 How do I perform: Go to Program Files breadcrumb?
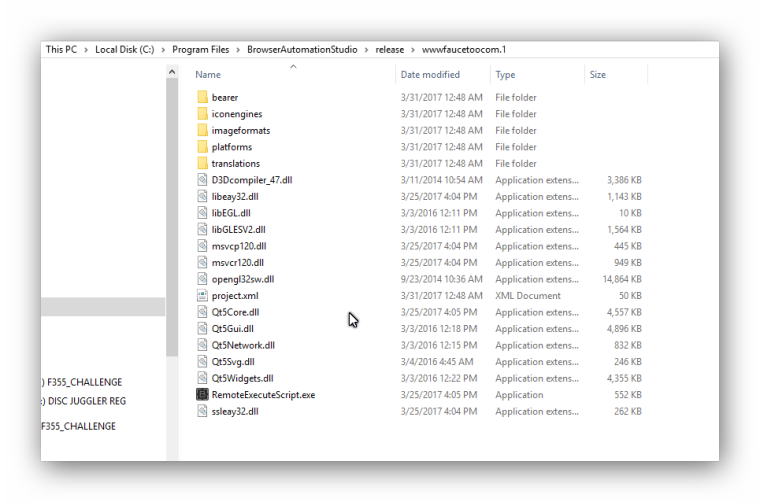tap(201, 49)
